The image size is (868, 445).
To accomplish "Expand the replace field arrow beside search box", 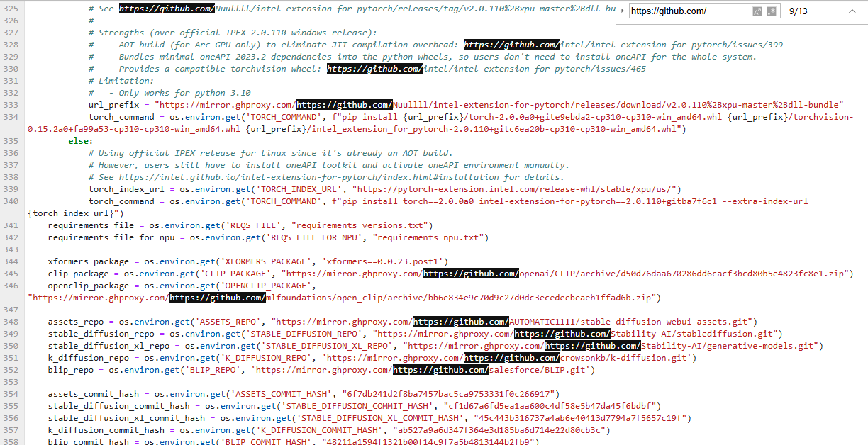I will coord(622,11).
